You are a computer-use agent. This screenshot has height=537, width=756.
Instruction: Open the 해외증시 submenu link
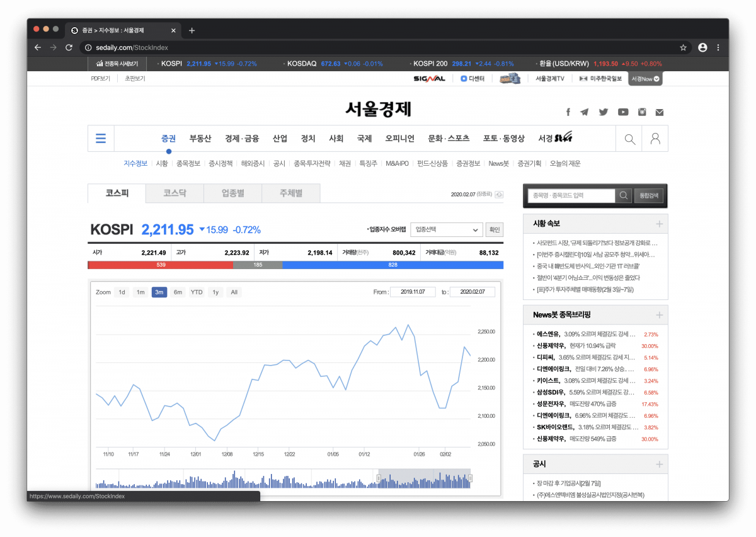click(253, 163)
